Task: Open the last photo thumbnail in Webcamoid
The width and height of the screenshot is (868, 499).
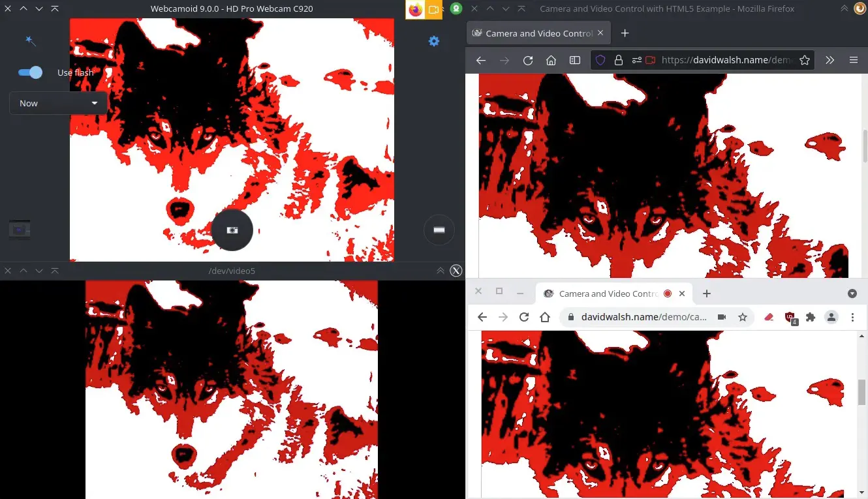Action: 20,230
